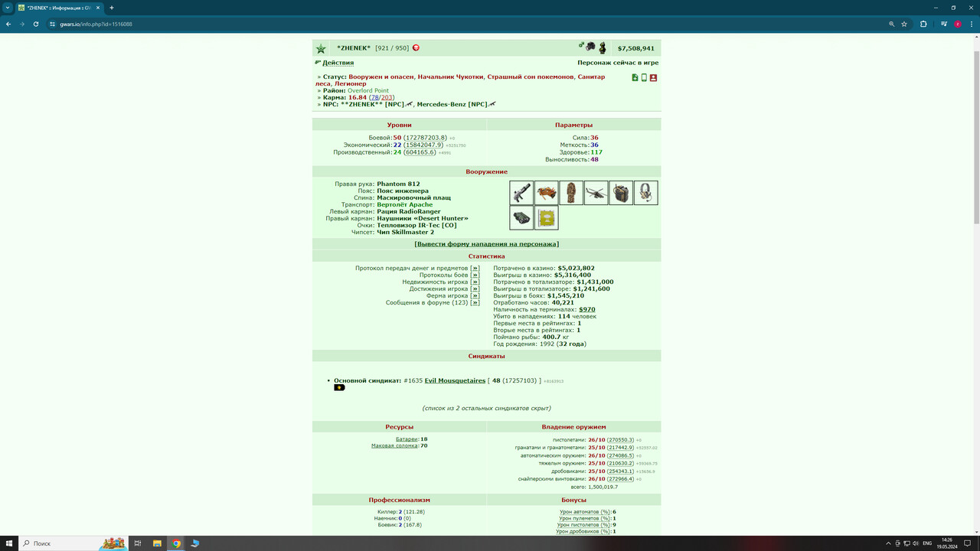The image size is (980, 551).
Task: Click the rifle icon after Mercedes-Benz [NPC]
Action: (492, 104)
